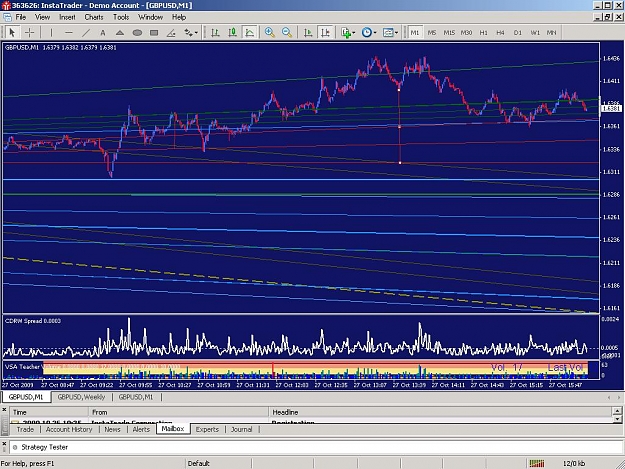Click the 12/0 kb traffic indicator
This screenshot has width=625, height=469.
(574, 463)
